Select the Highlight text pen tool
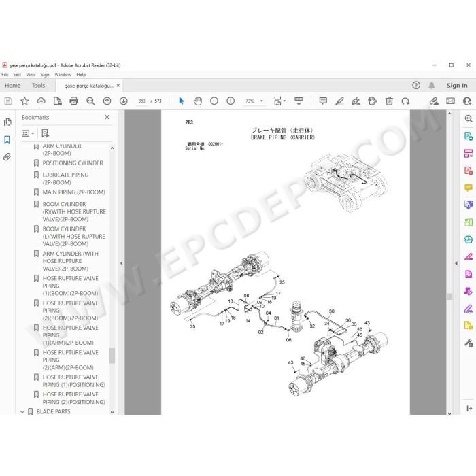Viewport: 476px width, 476px height. pos(339,101)
